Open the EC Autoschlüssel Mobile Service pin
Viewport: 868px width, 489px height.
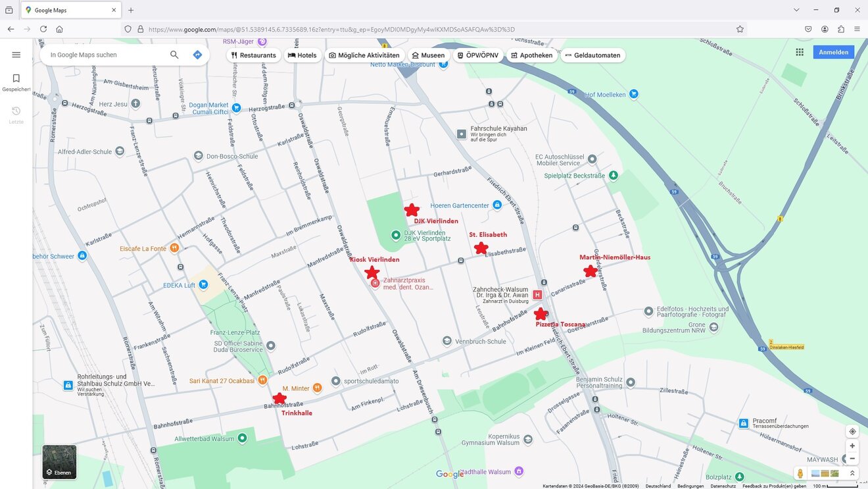(592, 159)
